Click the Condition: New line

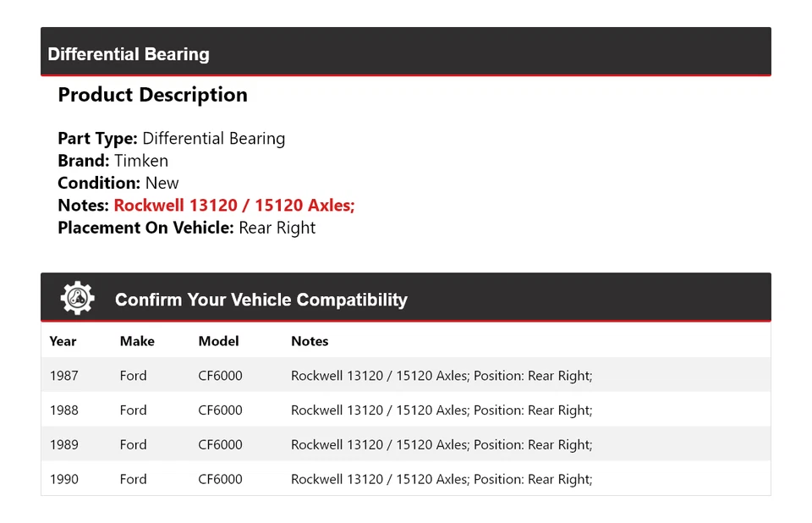tap(118, 183)
